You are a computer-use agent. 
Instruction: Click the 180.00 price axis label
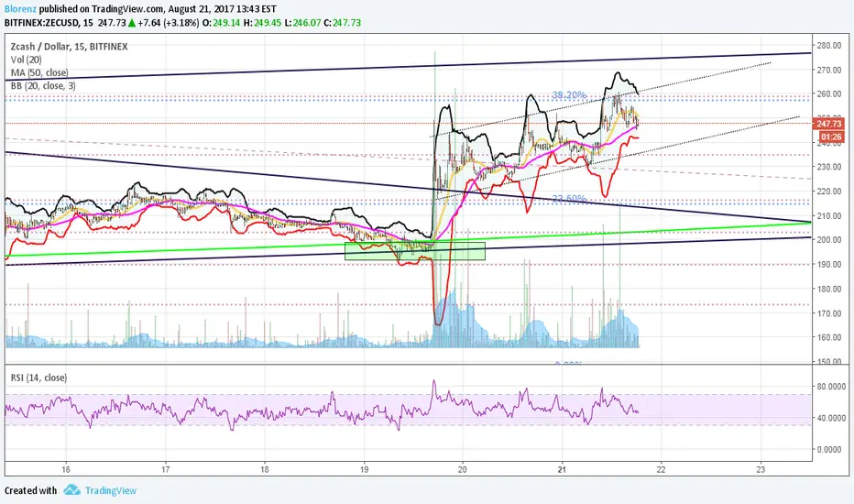[829, 289]
